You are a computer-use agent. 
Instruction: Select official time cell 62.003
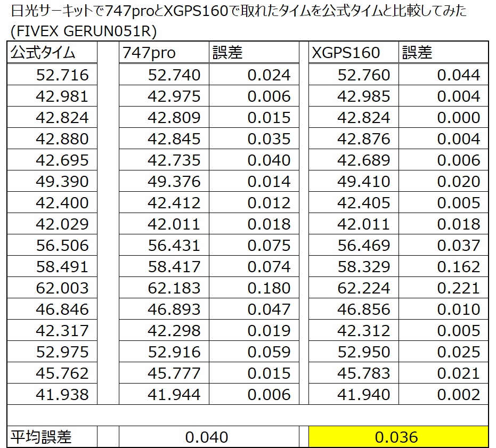(52, 288)
